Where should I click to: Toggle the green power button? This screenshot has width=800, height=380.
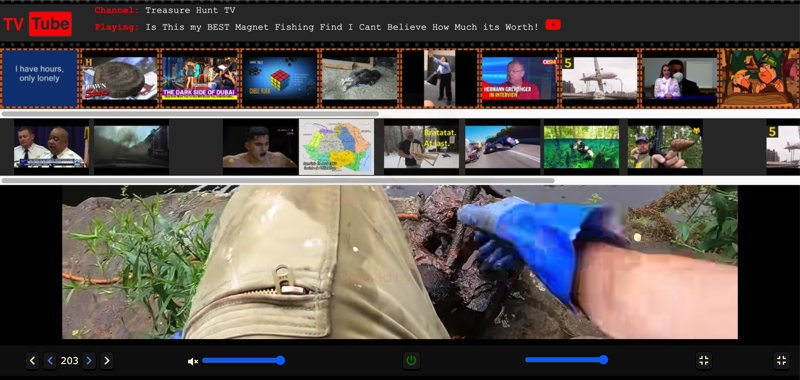(411, 360)
